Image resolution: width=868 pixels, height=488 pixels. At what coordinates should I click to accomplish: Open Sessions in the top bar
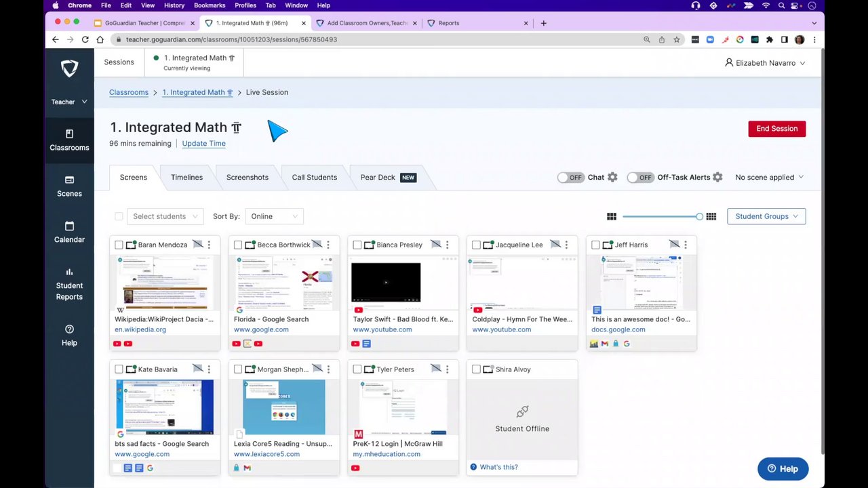(119, 62)
